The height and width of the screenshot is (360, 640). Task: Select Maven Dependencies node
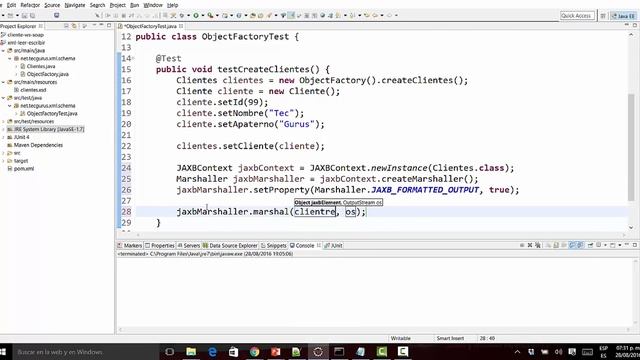coord(38,145)
